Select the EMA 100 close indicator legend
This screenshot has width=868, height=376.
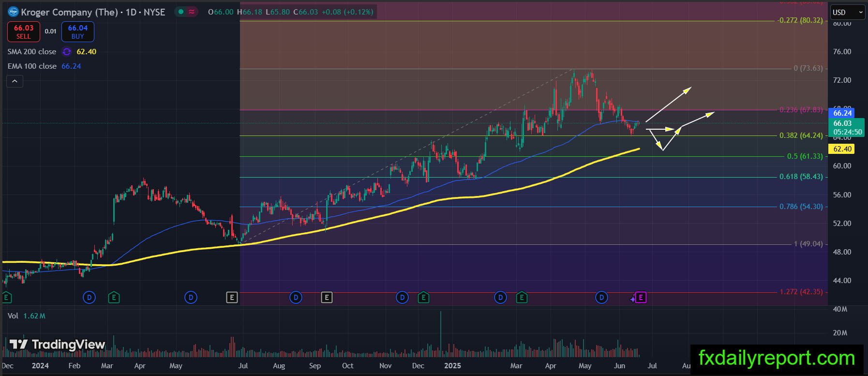point(32,66)
